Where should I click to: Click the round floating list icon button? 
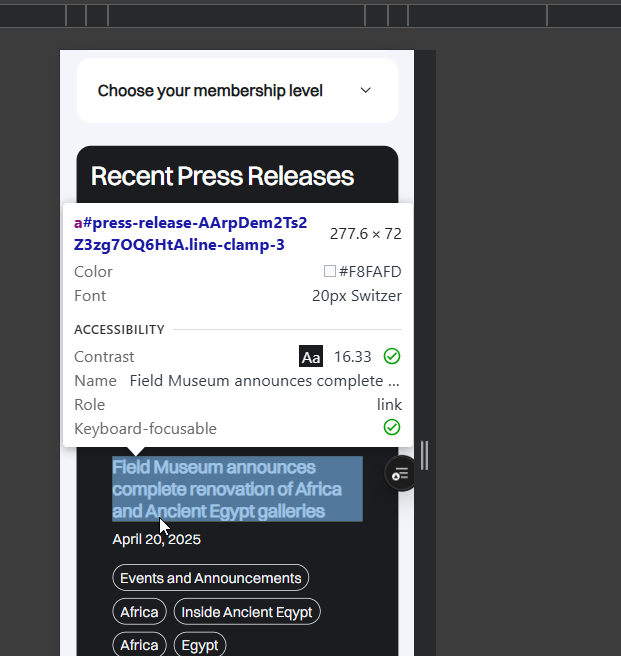coord(400,474)
